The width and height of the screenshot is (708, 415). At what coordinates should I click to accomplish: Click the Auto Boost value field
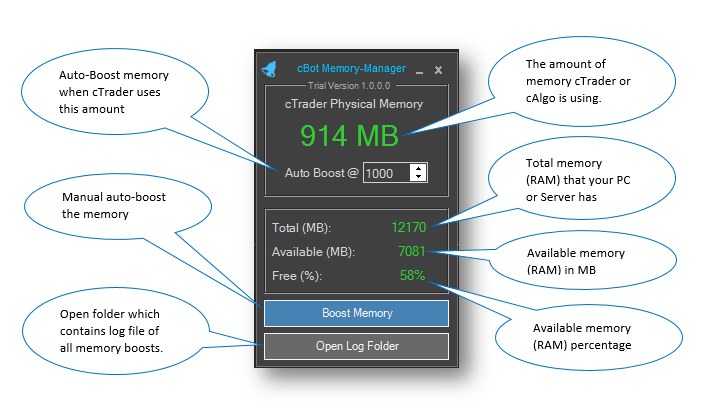387,173
